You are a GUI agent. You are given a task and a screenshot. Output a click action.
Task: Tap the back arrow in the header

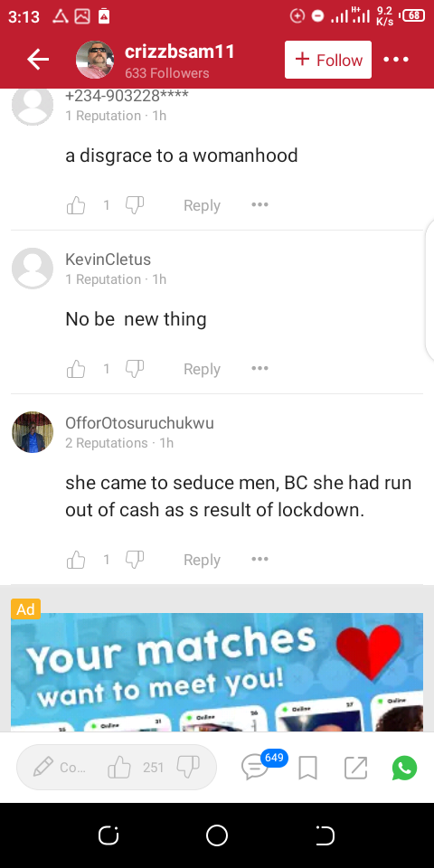pyautogui.click(x=38, y=60)
